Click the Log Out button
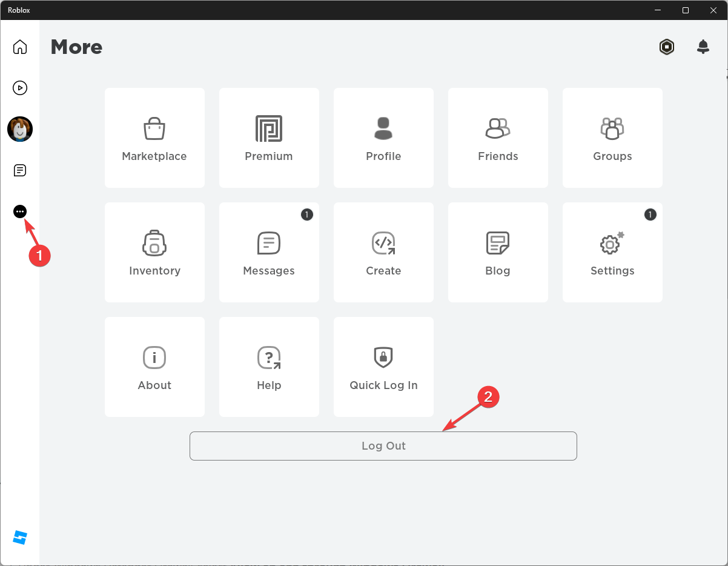Screen dimensions: 728x566 pyautogui.click(x=383, y=446)
